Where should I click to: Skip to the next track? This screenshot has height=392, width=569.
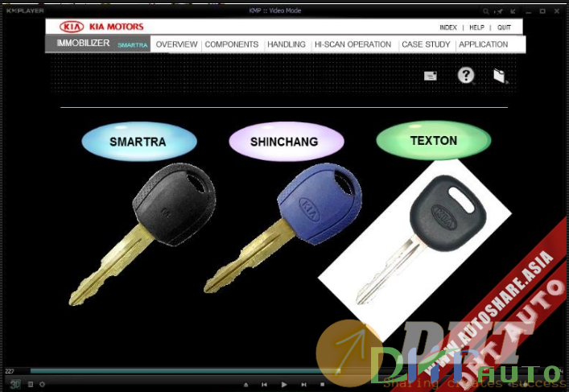pos(303,385)
